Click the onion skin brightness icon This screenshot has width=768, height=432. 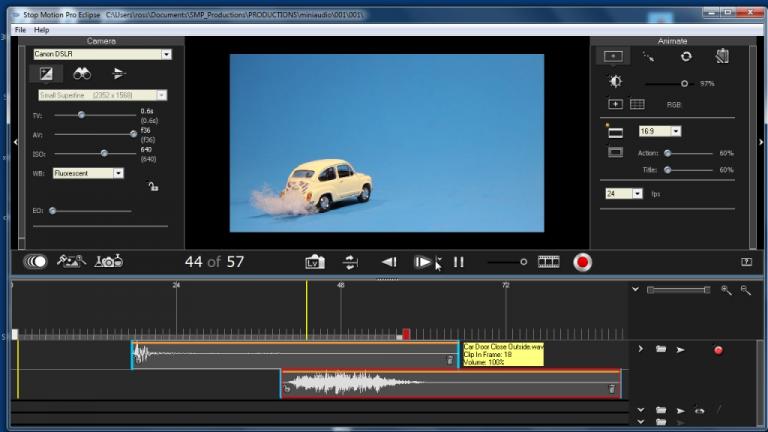616,81
